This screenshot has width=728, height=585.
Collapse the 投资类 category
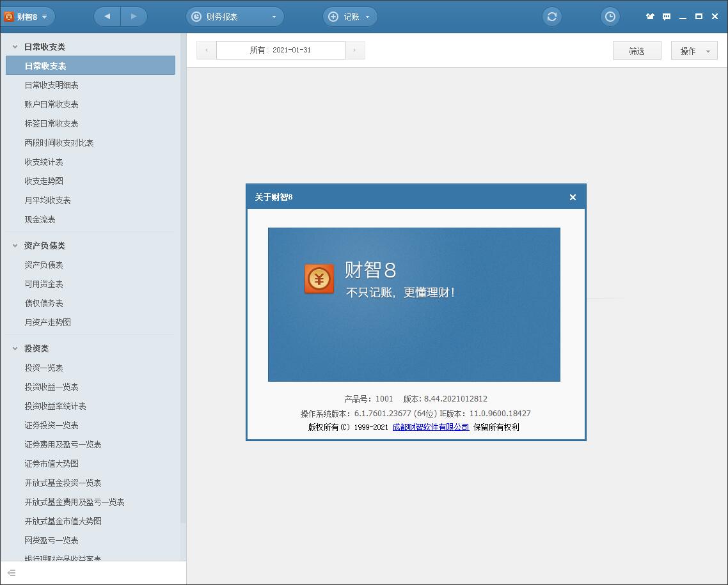(x=15, y=348)
